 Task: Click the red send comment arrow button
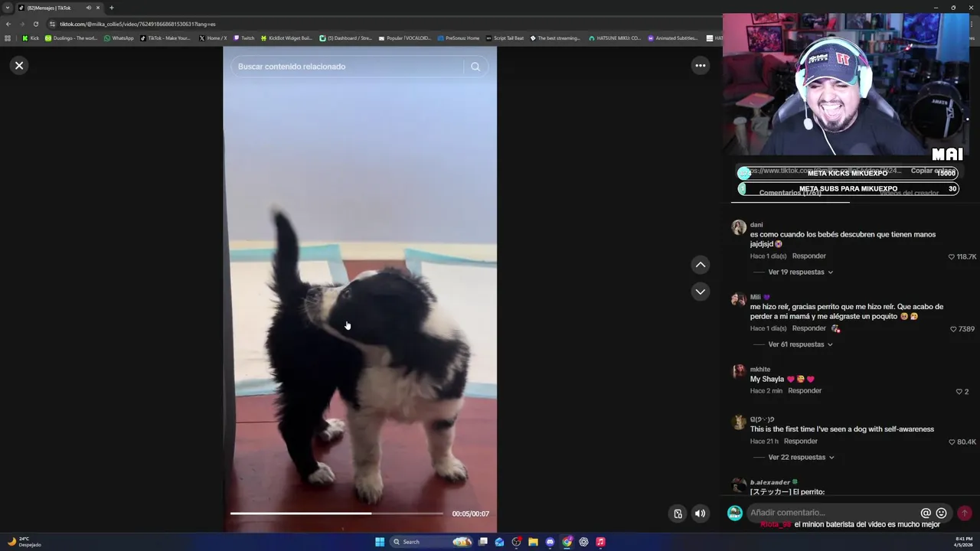tap(965, 514)
